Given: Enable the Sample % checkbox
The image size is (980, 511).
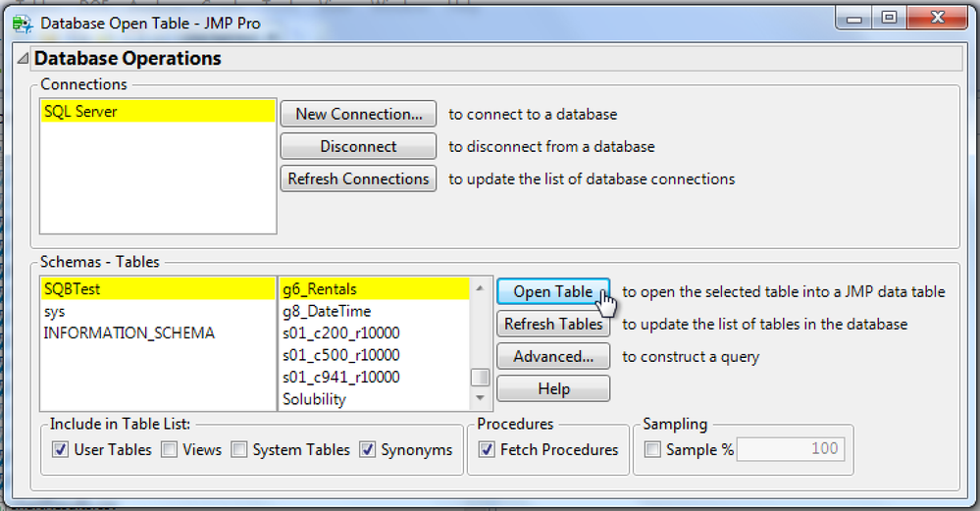Looking at the screenshot, I should [652, 449].
